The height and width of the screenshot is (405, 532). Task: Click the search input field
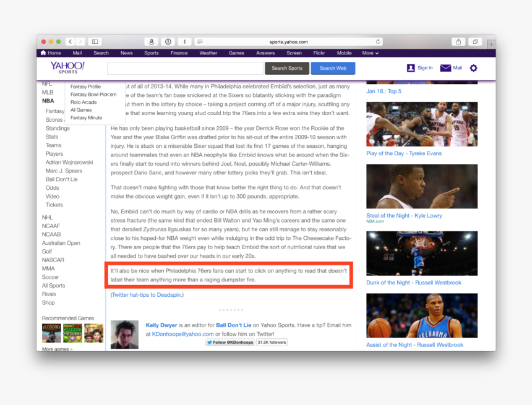coord(186,68)
